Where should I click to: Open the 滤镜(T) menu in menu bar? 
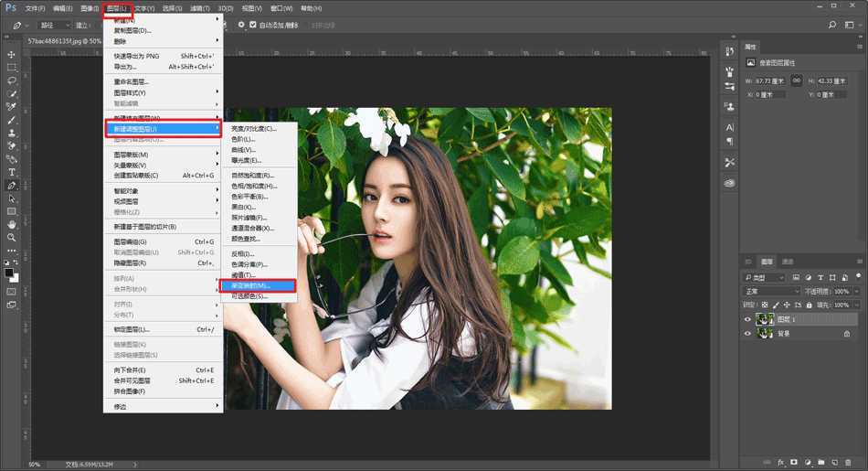point(197,8)
